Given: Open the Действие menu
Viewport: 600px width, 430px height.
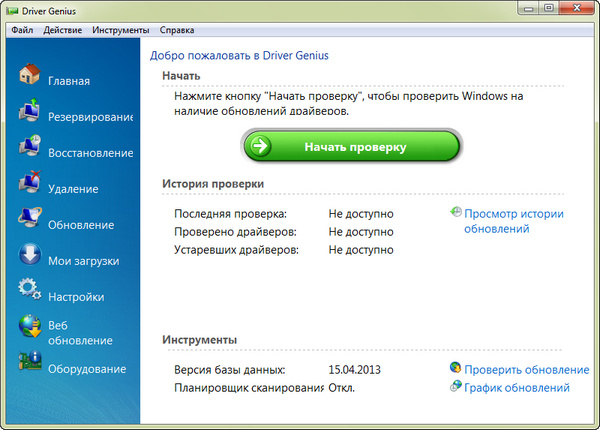Looking at the screenshot, I should pos(63,31).
